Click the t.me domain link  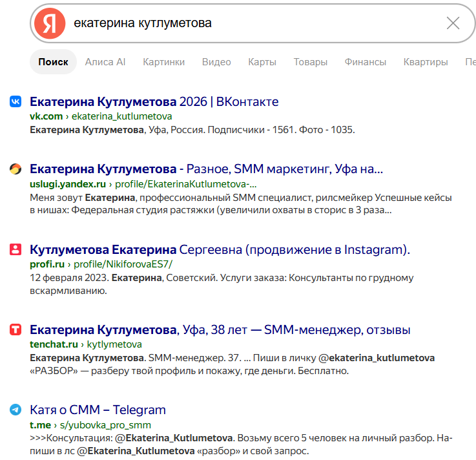[x=40, y=424]
